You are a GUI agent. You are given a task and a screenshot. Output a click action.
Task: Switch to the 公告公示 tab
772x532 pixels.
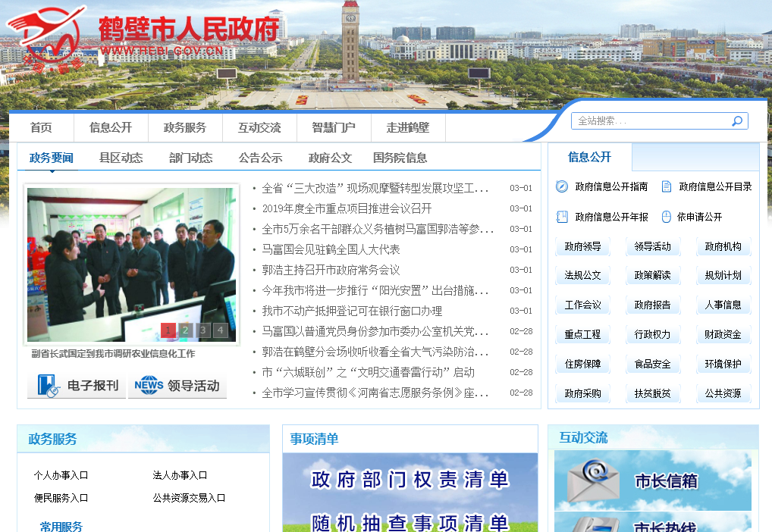point(260,158)
